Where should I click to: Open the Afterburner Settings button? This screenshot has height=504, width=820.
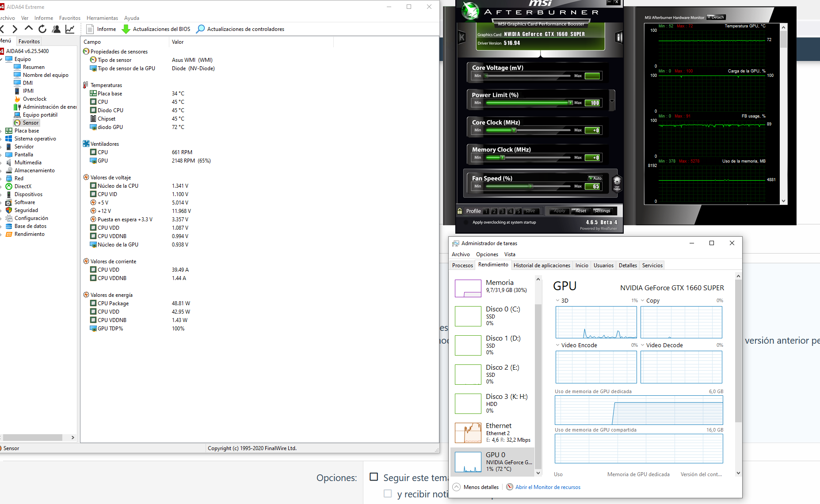[x=602, y=211]
